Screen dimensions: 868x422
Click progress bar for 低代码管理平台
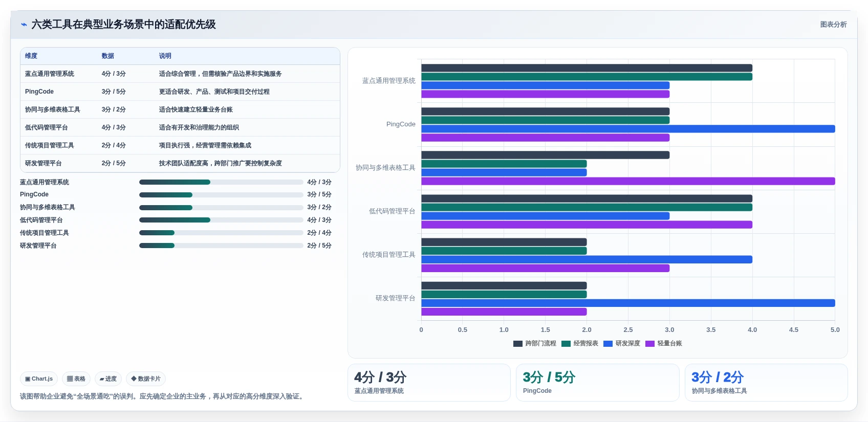click(221, 220)
